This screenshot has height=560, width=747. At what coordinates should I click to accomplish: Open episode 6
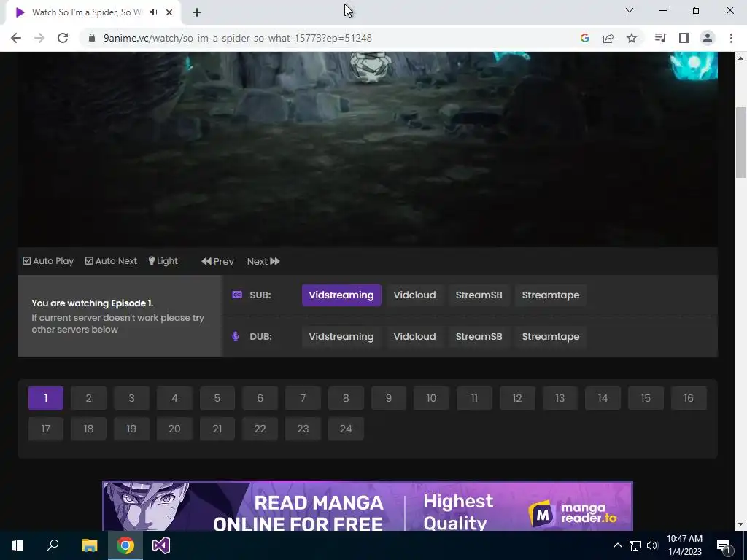tap(260, 398)
